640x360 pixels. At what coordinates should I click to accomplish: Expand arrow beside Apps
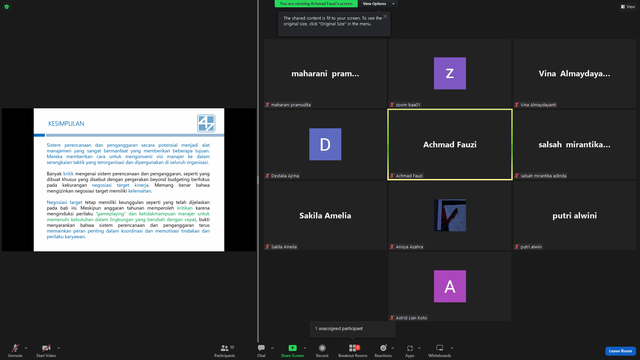click(419, 348)
